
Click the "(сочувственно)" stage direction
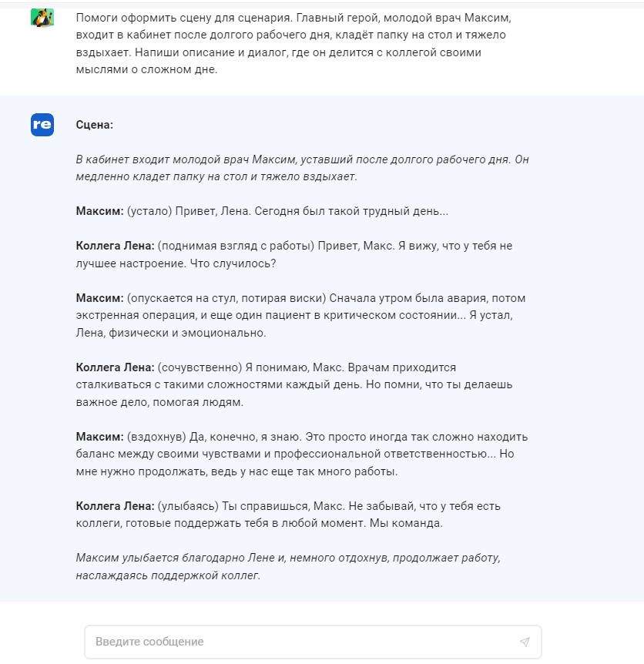coord(200,367)
